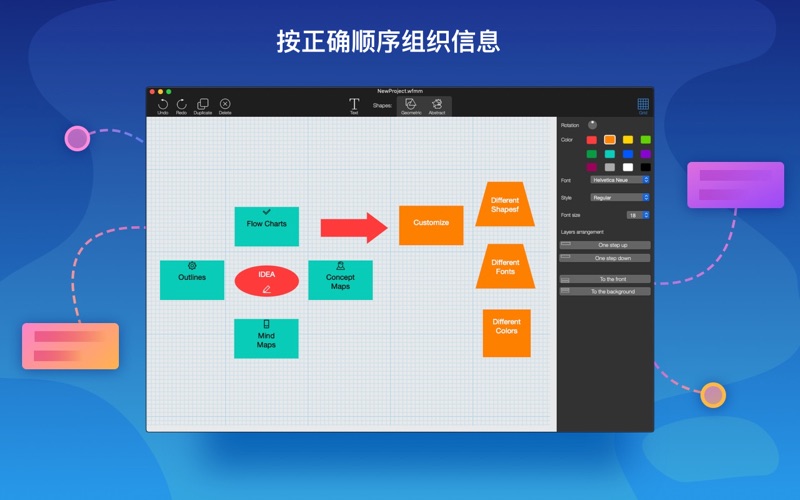800x500 pixels.
Task: Select the Outlines rectangle
Action: point(192,280)
